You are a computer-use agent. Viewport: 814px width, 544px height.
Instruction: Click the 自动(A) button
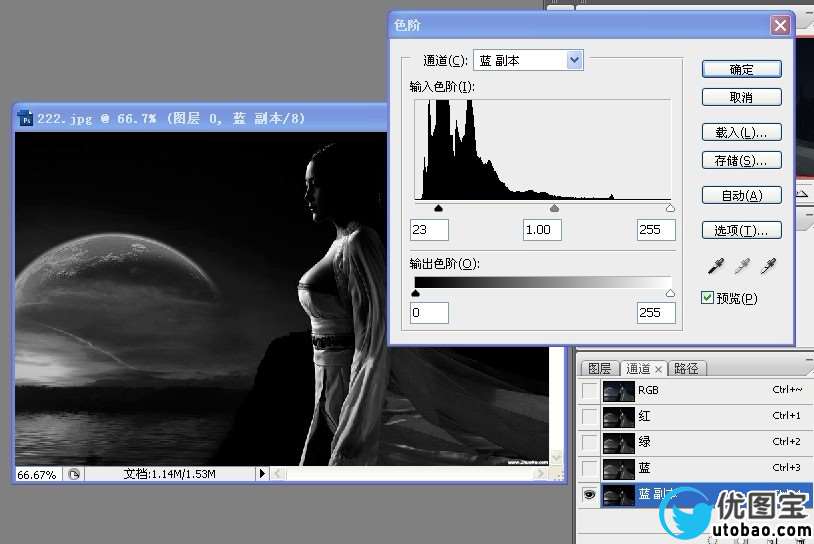click(x=741, y=196)
